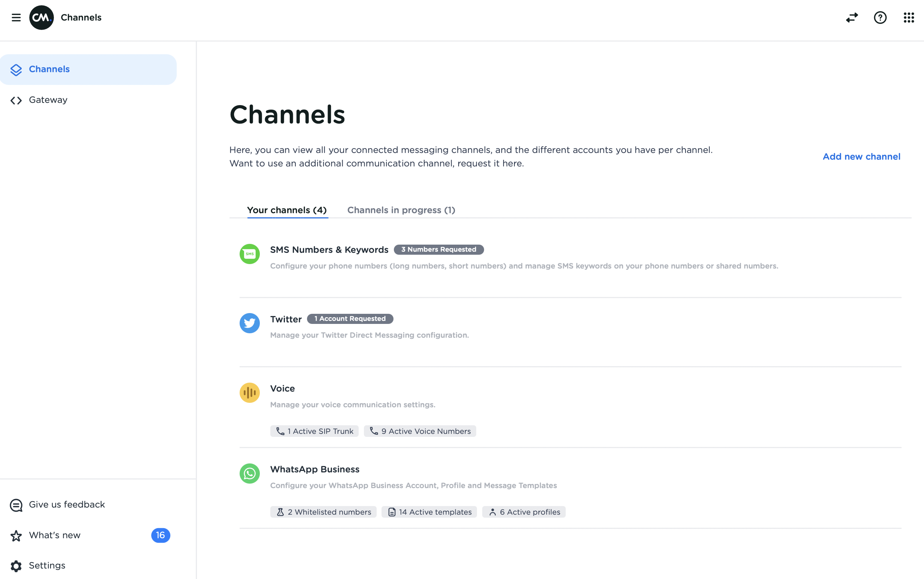Viewport: 924px width, 579px height.
Task: Click Add new channel link
Action: [861, 157]
